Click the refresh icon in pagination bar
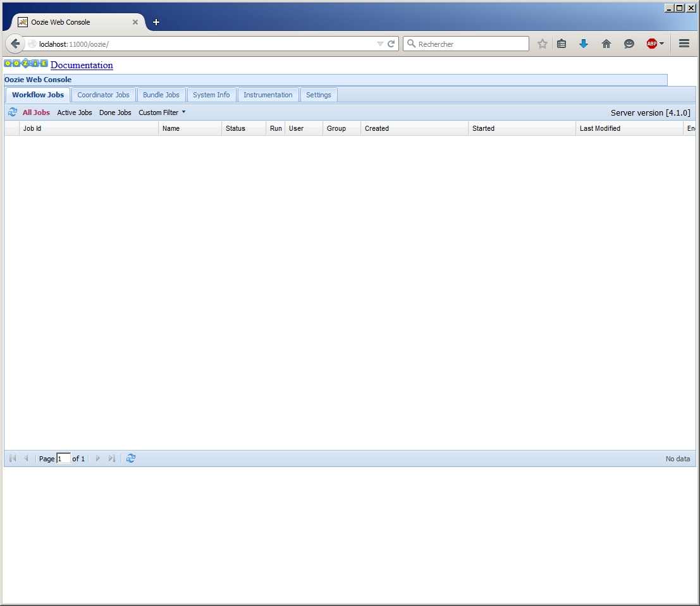This screenshot has height=606, width=700. (131, 459)
